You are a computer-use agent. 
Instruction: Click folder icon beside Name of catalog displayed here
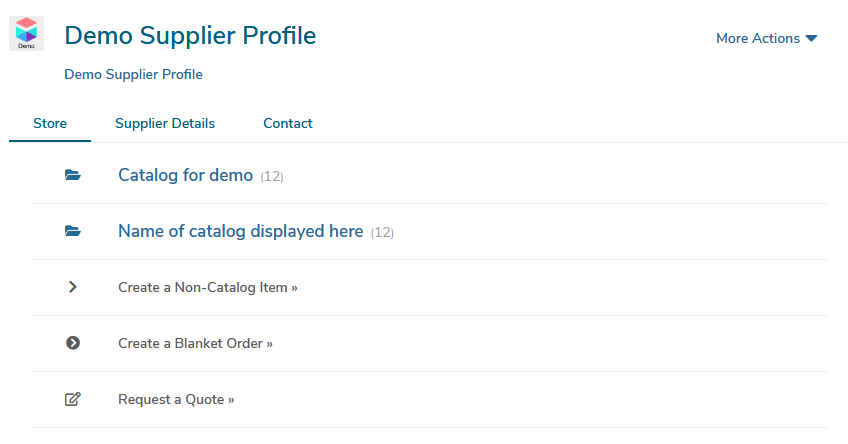72,231
